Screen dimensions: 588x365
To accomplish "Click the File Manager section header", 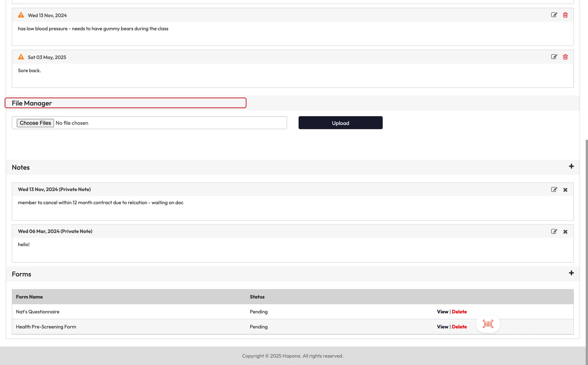I will coord(32,103).
